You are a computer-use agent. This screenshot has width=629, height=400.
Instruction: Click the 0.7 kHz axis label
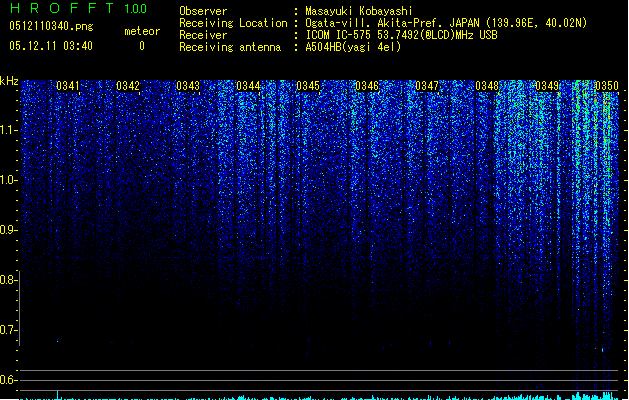point(8,330)
